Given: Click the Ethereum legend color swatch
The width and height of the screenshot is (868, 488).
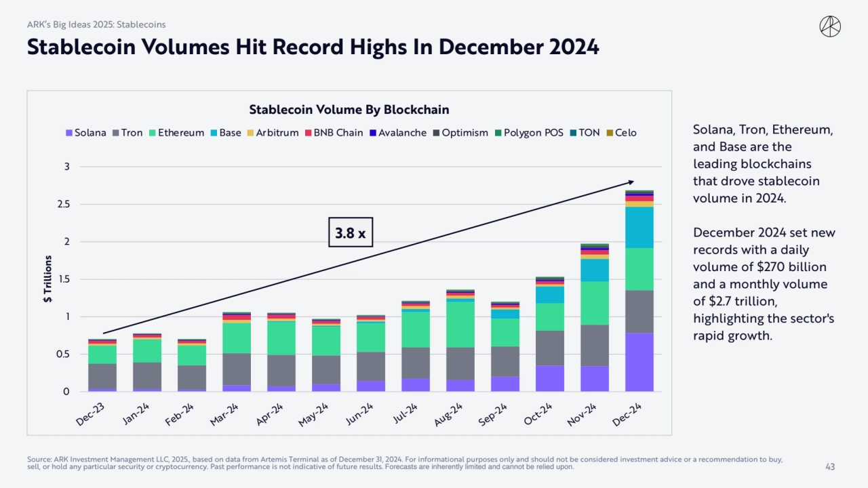Looking at the screenshot, I should pos(153,133).
